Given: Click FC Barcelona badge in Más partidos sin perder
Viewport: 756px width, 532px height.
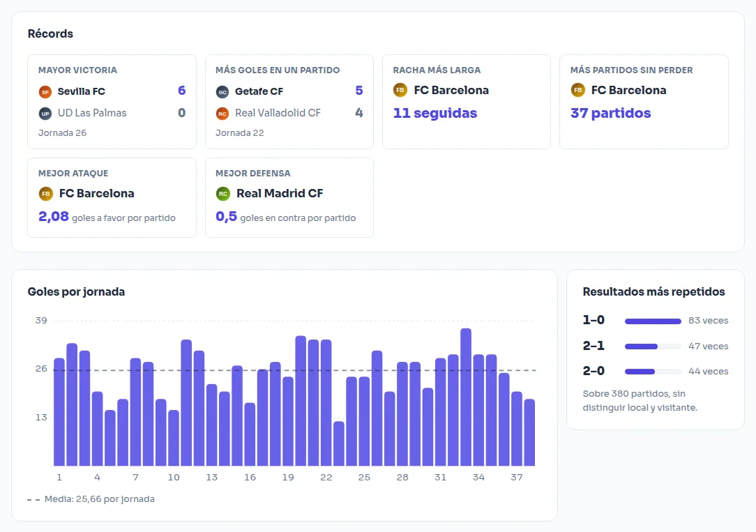Looking at the screenshot, I should point(577,90).
